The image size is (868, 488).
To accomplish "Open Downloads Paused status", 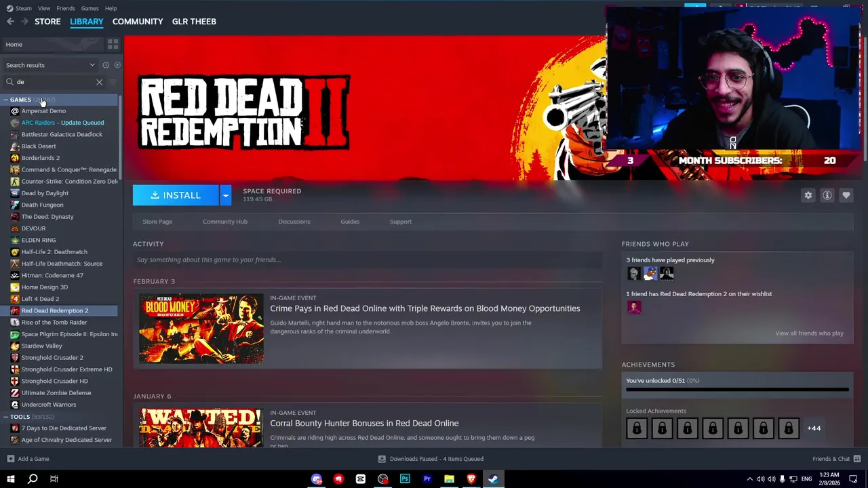I will click(431, 459).
